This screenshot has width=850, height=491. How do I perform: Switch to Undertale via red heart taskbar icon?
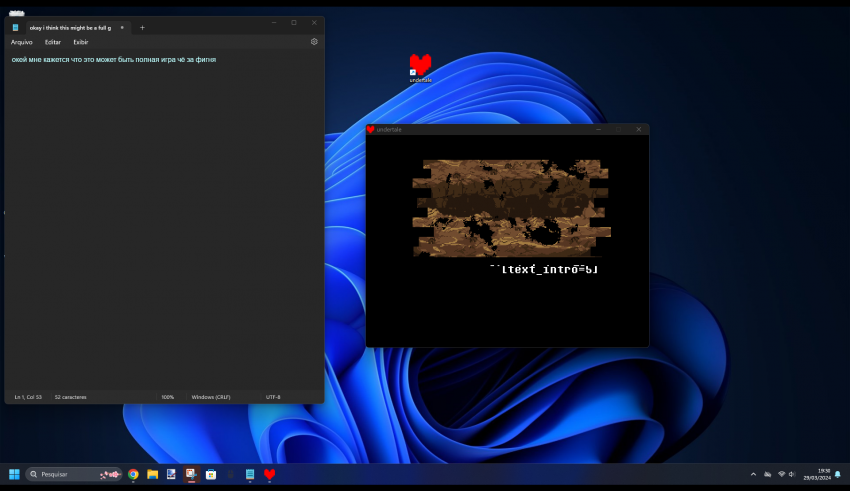click(269, 474)
